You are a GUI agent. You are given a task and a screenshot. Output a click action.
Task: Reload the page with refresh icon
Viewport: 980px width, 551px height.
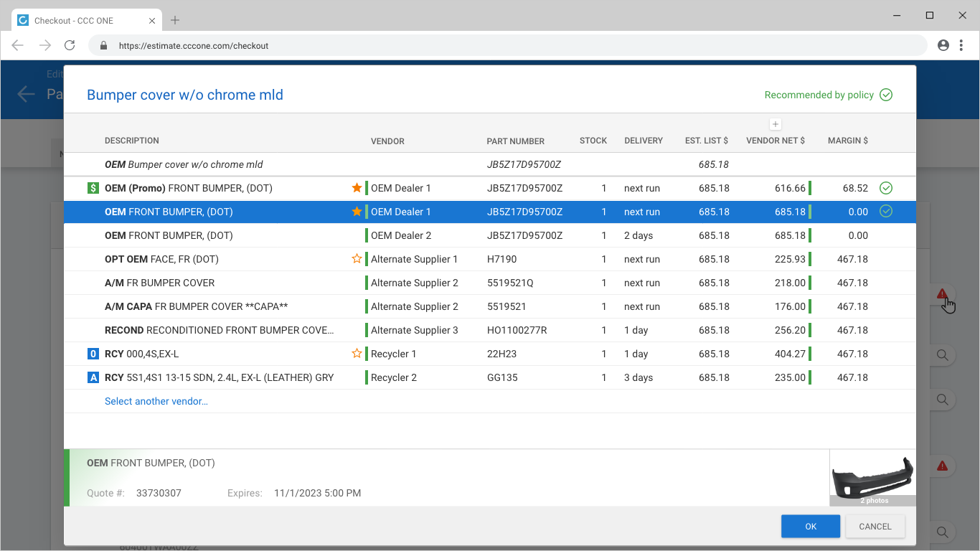(70, 45)
